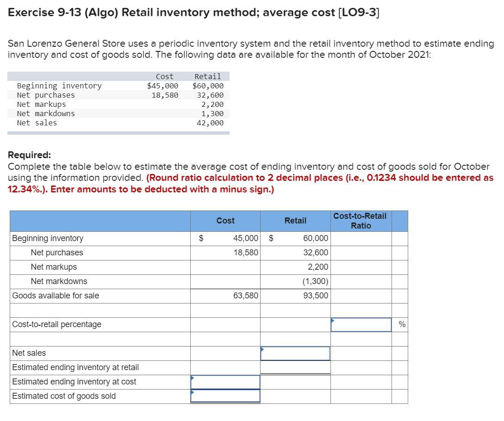Image resolution: width=504 pixels, height=421 pixels.
Task: Select the Retail column header
Action: [295, 221]
